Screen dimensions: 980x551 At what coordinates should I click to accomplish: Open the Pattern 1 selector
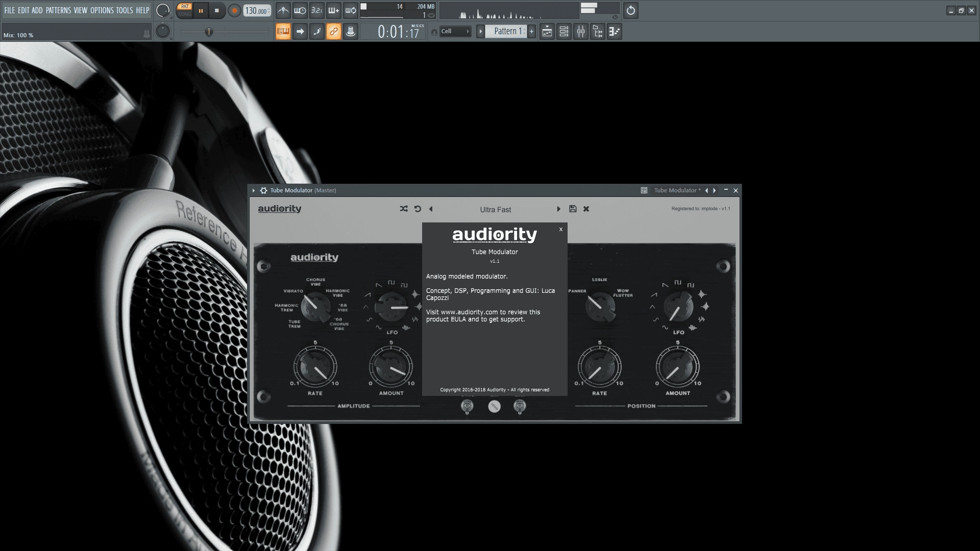pos(505,32)
